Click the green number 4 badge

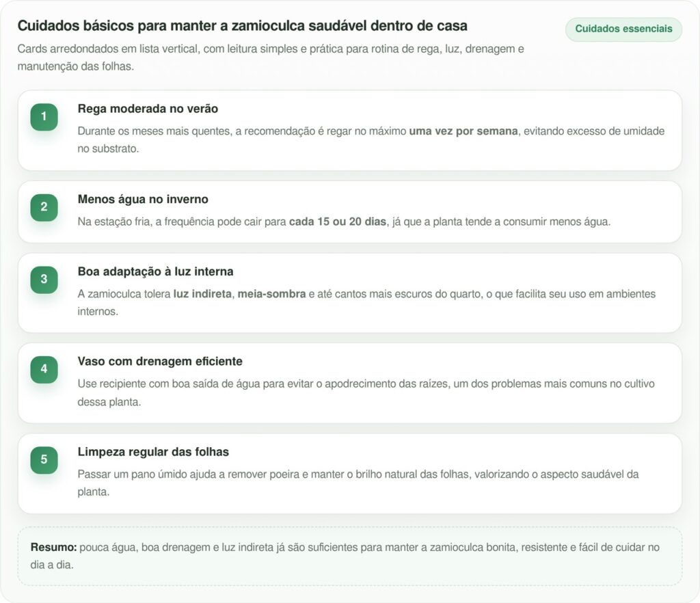coord(44,369)
